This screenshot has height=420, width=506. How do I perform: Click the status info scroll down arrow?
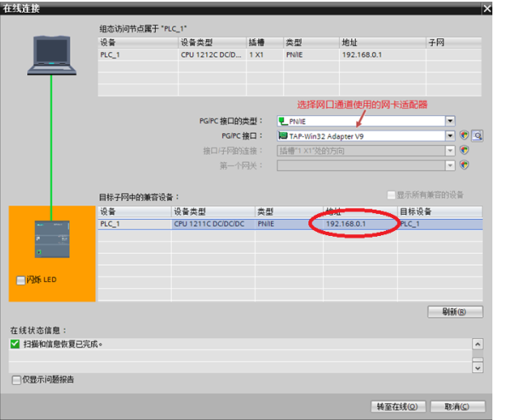click(477, 368)
